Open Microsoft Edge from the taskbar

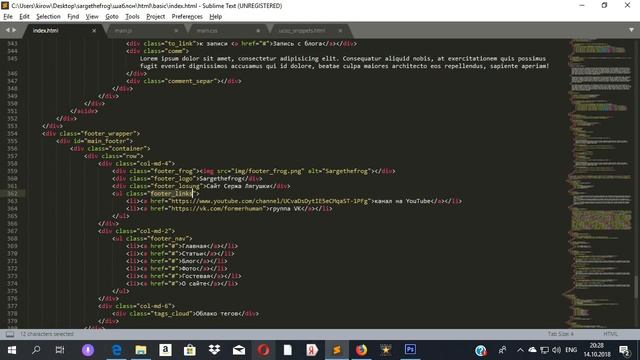tap(117, 350)
